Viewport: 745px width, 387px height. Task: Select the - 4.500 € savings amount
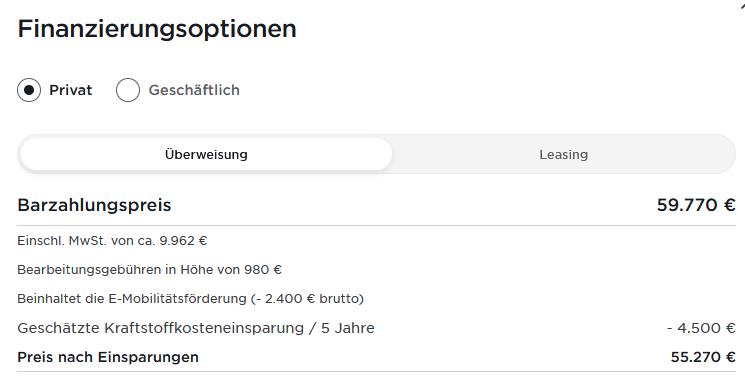pyautogui.click(x=701, y=328)
